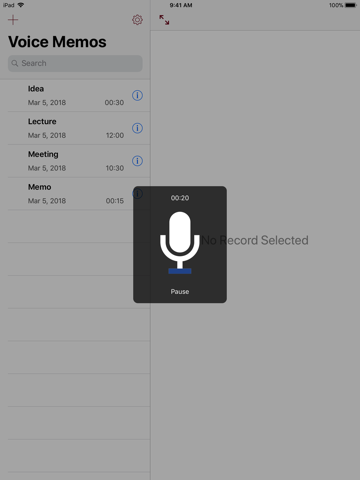The image size is (360, 480).
Task: Open info for the Meeting memo
Action: tap(137, 161)
